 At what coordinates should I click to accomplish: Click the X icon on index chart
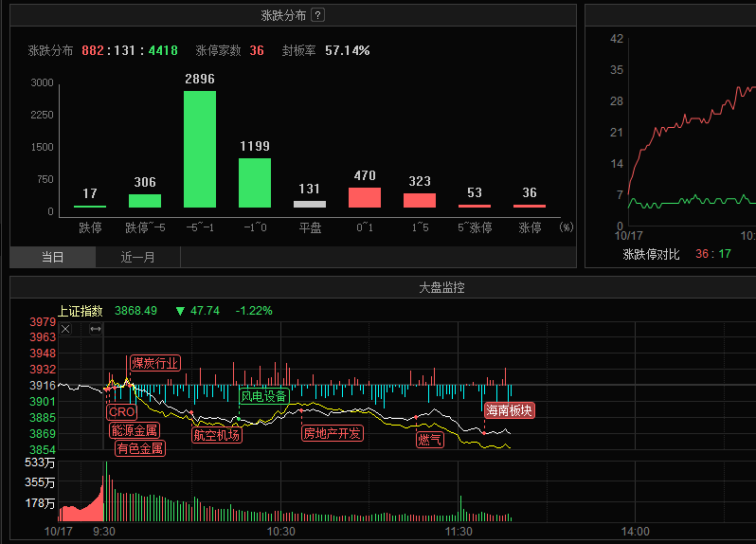[x=65, y=329]
